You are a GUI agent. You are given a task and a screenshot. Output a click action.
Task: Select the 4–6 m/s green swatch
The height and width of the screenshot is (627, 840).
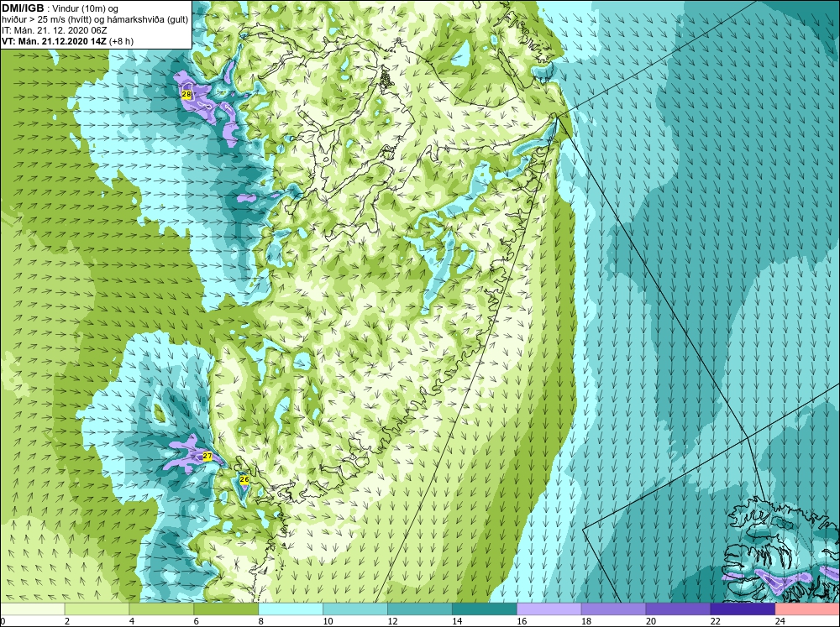[x=161, y=609]
